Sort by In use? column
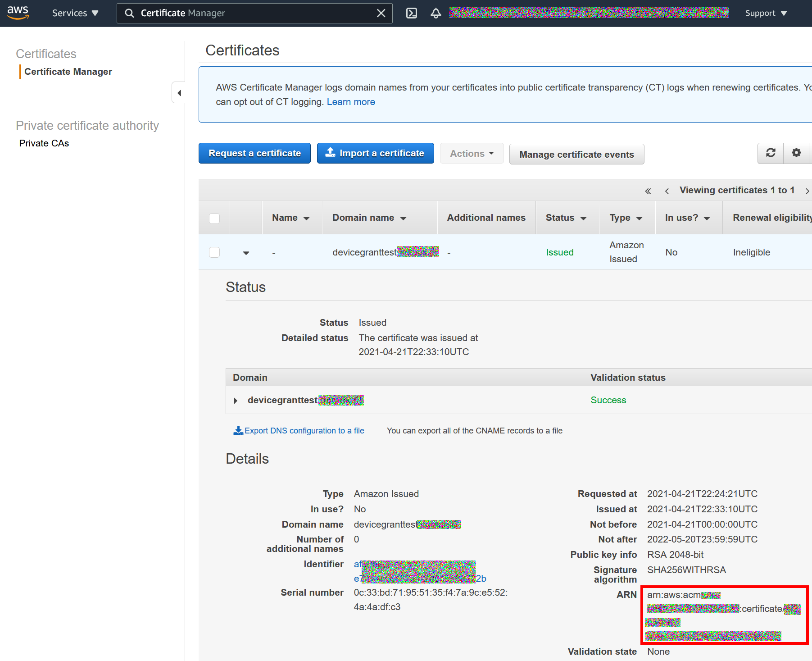 click(687, 218)
